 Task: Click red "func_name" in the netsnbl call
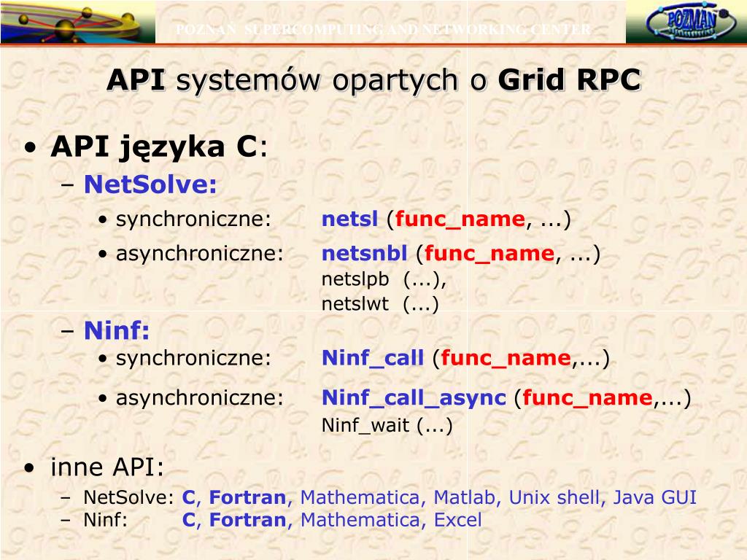pyautogui.click(x=489, y=254)
